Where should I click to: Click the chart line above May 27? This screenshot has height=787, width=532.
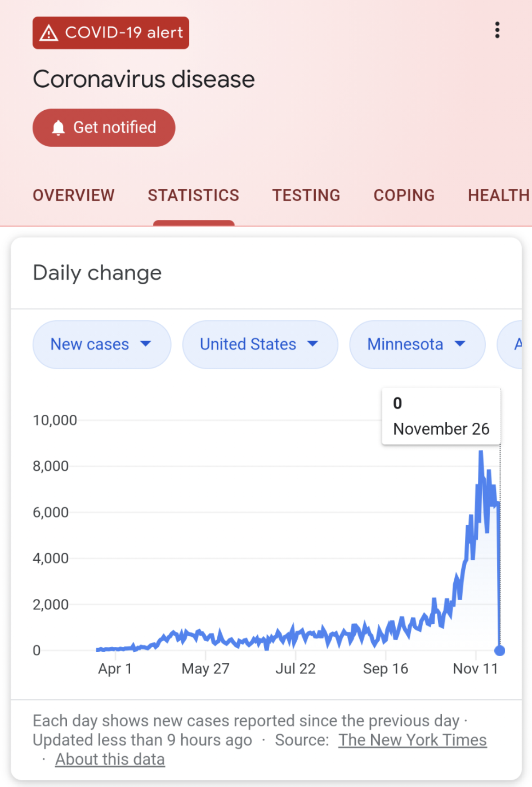[206, 634]
